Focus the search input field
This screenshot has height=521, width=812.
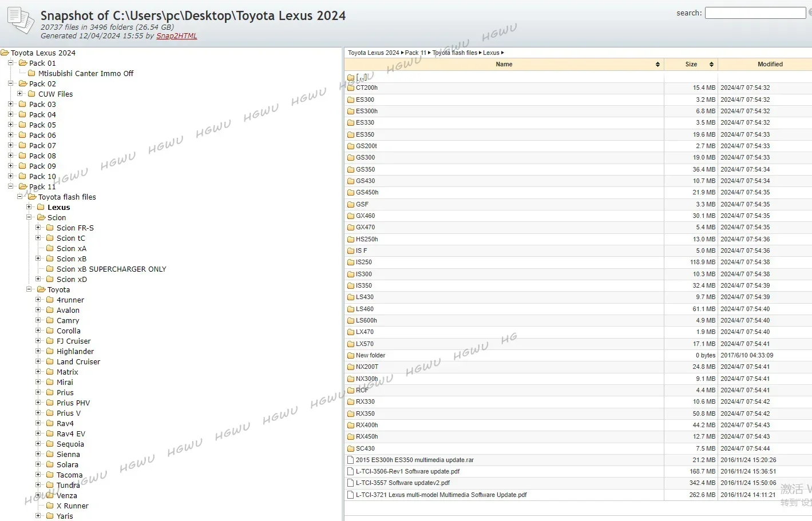(x=755, y=13)
